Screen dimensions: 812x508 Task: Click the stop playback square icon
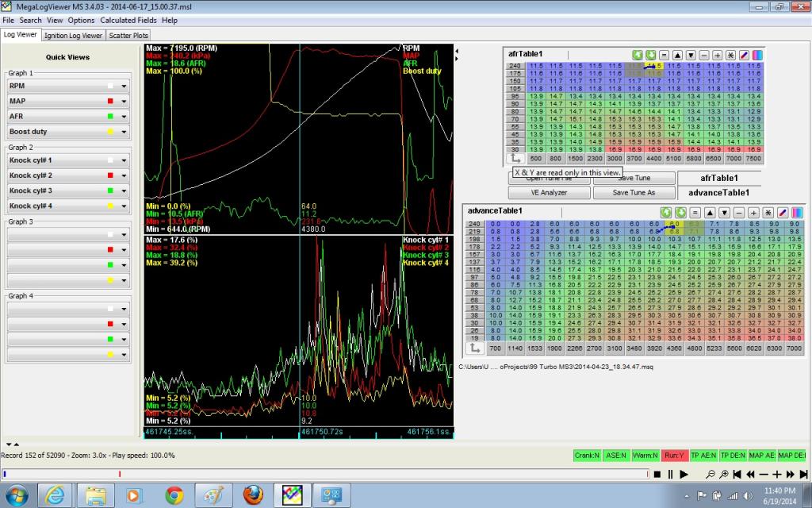tap(657, 474)
